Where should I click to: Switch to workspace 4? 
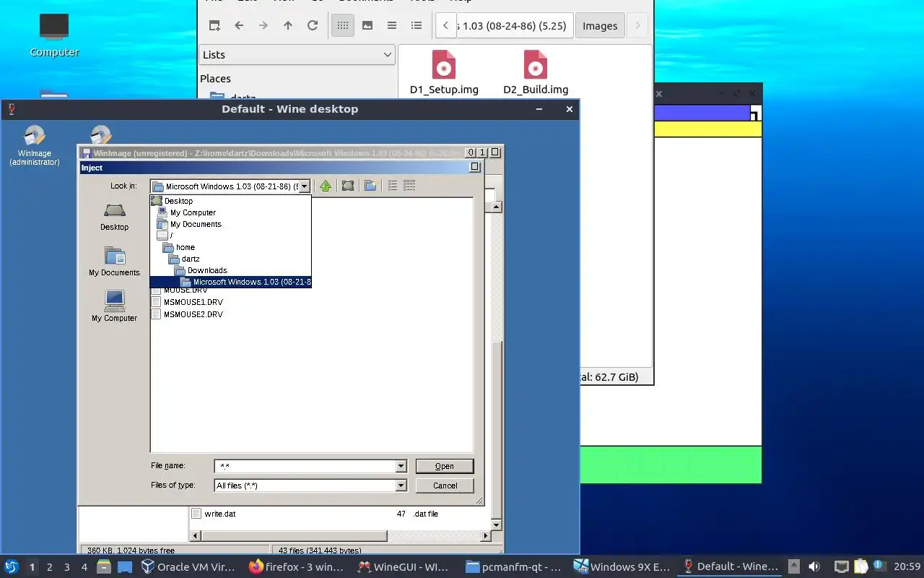[84, 567]
